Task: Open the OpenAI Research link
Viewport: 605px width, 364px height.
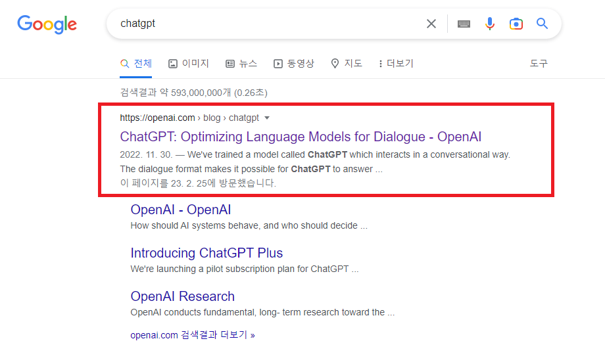Action: point(183,296)
